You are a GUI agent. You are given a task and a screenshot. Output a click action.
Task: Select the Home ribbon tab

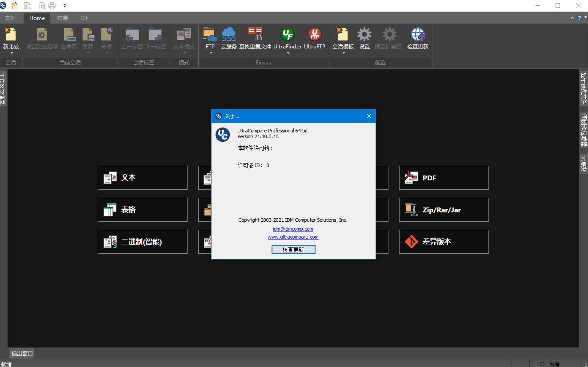[x=37, y=18]
